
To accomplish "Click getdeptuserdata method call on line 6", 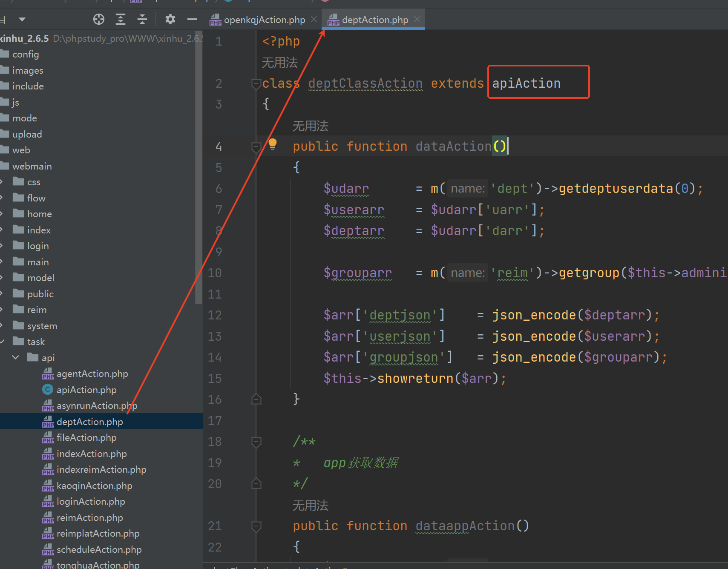I will click(x=616, y=188).
